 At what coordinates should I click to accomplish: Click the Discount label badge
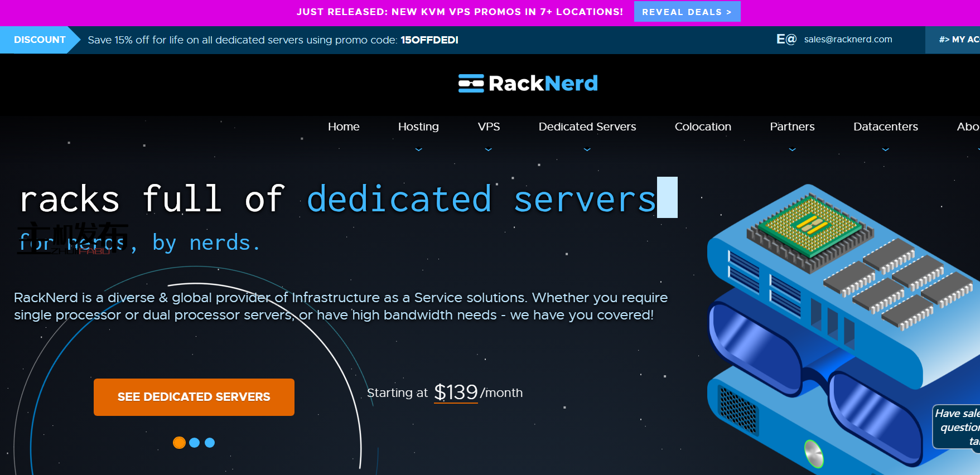click(x=39, y=40)
